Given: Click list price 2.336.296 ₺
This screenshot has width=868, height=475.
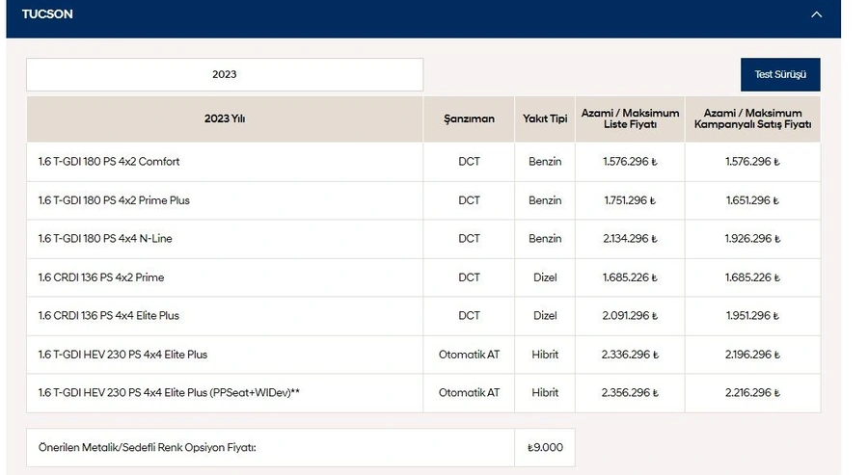Looking at the screenshot, I should tap(630, 355).
